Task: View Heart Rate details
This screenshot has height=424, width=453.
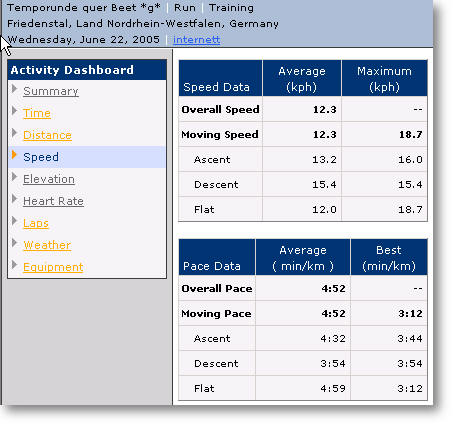Action: (x=53, y=201)
